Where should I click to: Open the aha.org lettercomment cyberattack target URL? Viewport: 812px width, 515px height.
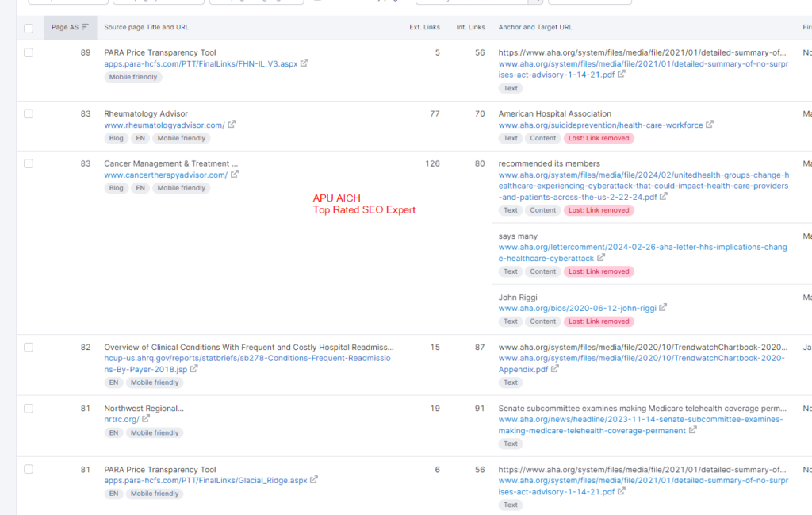642,247
